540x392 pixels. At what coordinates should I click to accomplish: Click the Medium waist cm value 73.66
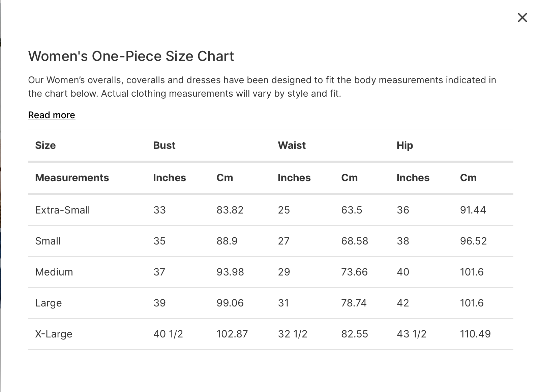(x=354, y=272)
